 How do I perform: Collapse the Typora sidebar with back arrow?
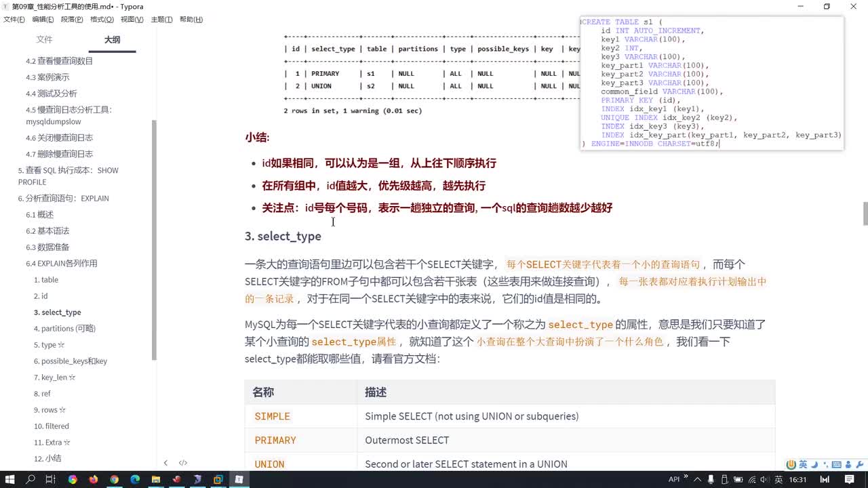pyautogui.click(x=165, y=463)
